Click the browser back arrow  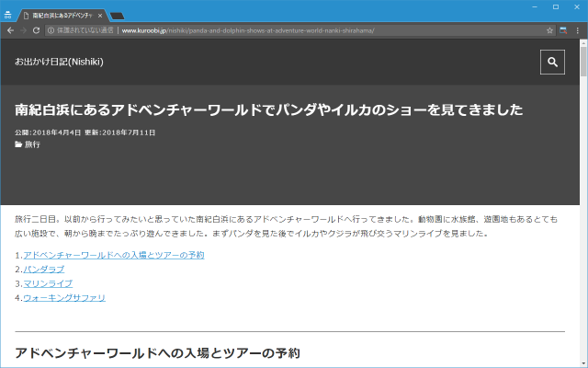[10, 30]
